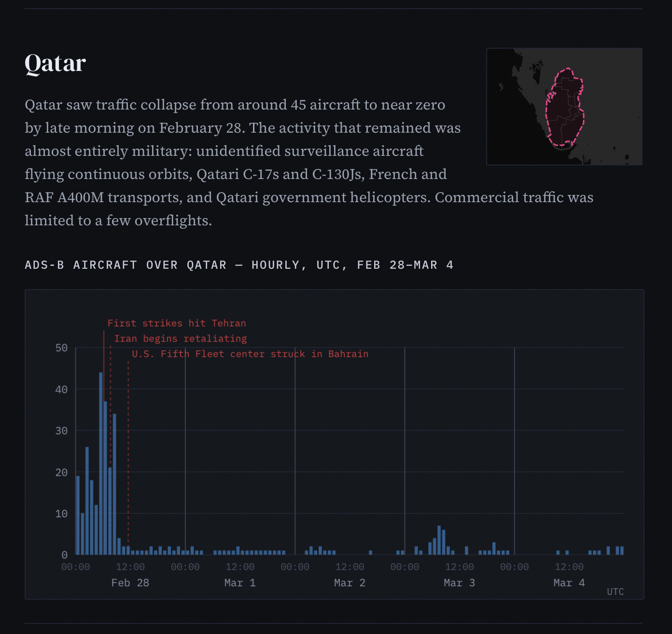Click the tallest blue bar in the chart
This screenshot has width=672, height=634.
pos(101,463)
